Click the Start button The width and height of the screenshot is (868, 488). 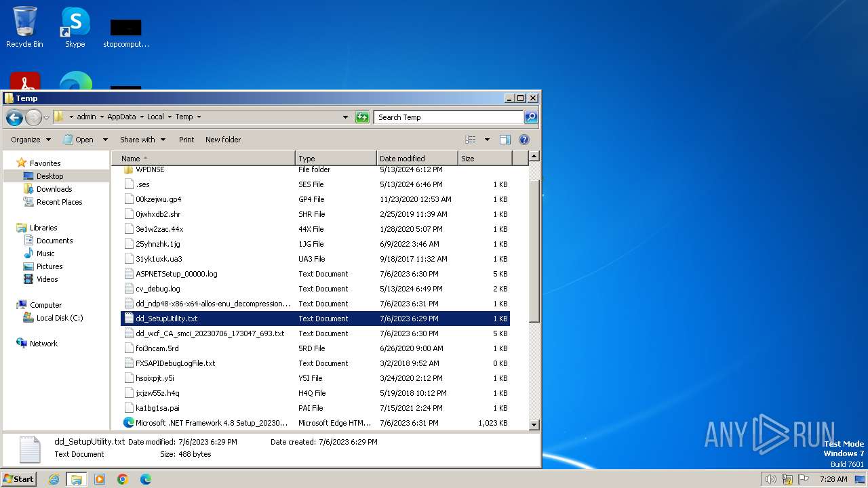pyautogui.click(x=18, y=479)
